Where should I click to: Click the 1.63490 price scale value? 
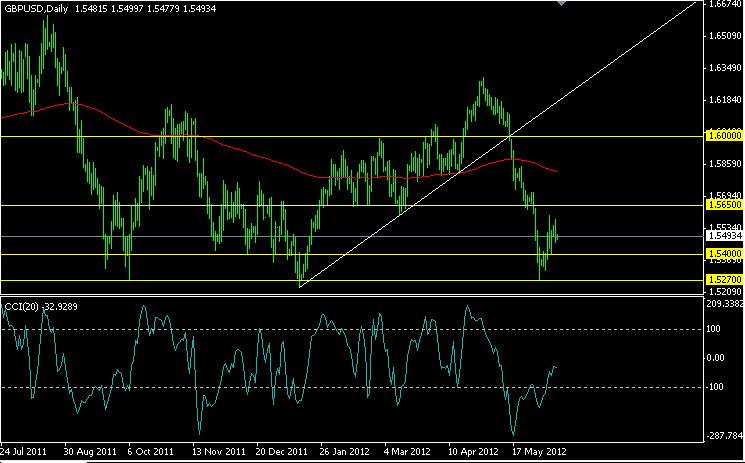tap(725, 68)
